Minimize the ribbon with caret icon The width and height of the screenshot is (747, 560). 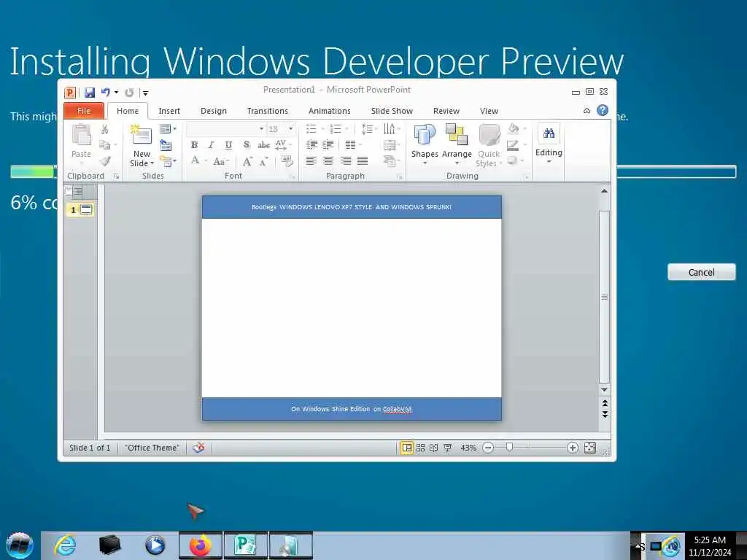tap(587, 111)
